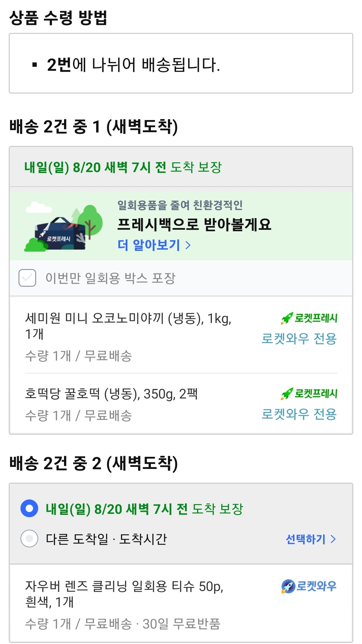Screen dimensions: 362x644
Task: Select 내일(일) 8/20 새벽 7시 전 radio option
Action: [x=29, y=508]
